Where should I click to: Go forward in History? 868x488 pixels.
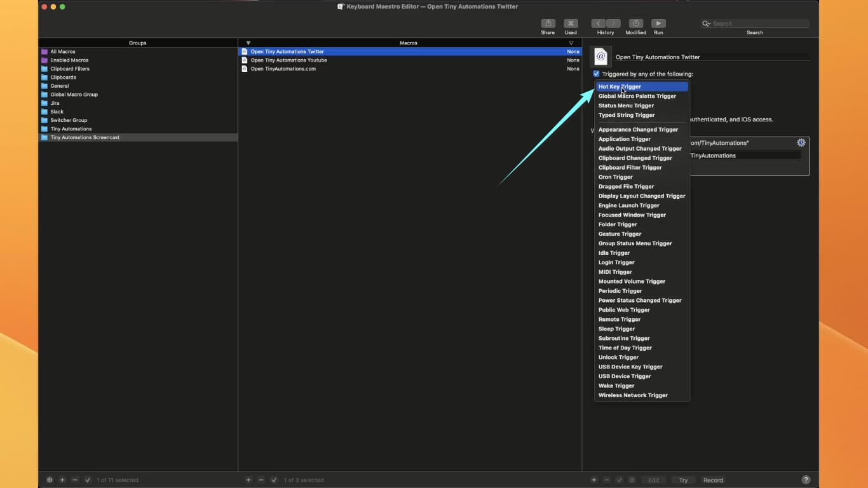(613, 24)
